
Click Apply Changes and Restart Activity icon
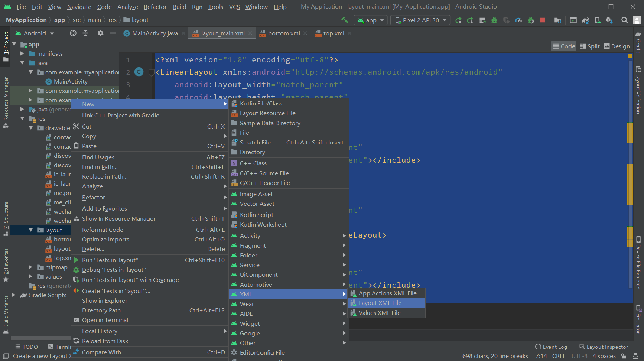(470, 20)
